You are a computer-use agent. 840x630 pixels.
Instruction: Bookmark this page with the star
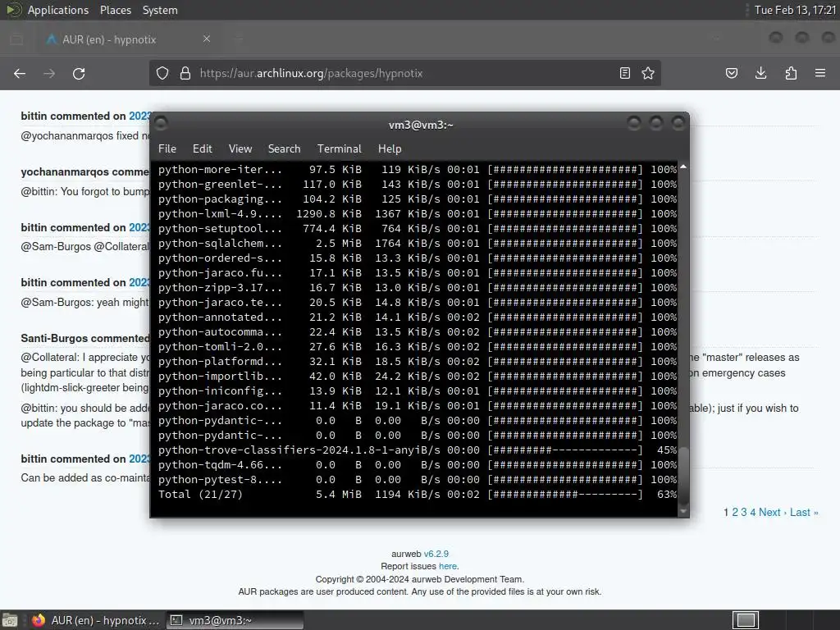[x=648, y=73]
